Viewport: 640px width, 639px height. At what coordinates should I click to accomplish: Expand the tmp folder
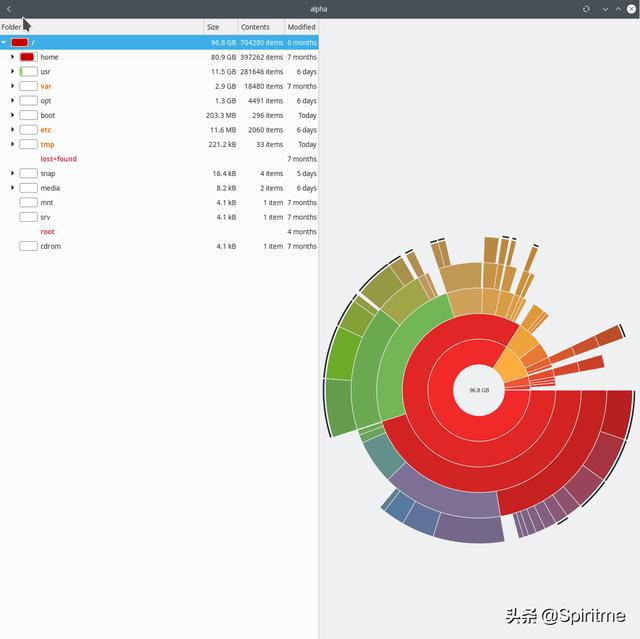pyautogui.click(x=12, y=144)
